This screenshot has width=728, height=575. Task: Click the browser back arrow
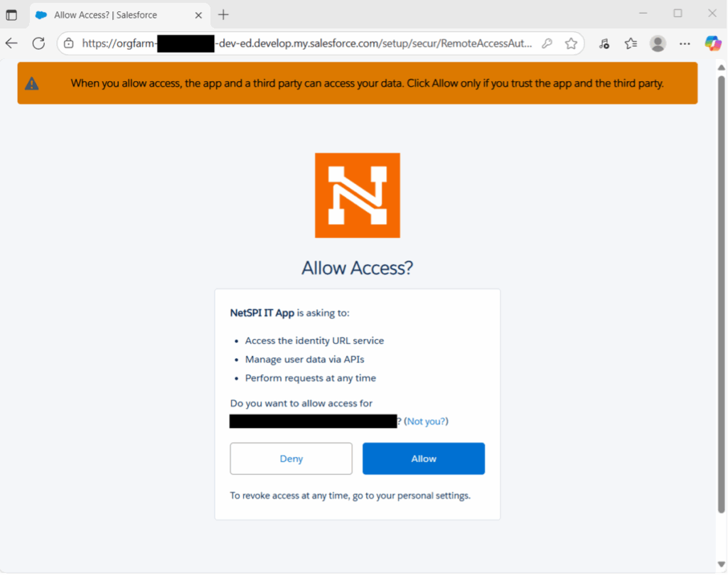pyautogui.click(x=11, y=43)
